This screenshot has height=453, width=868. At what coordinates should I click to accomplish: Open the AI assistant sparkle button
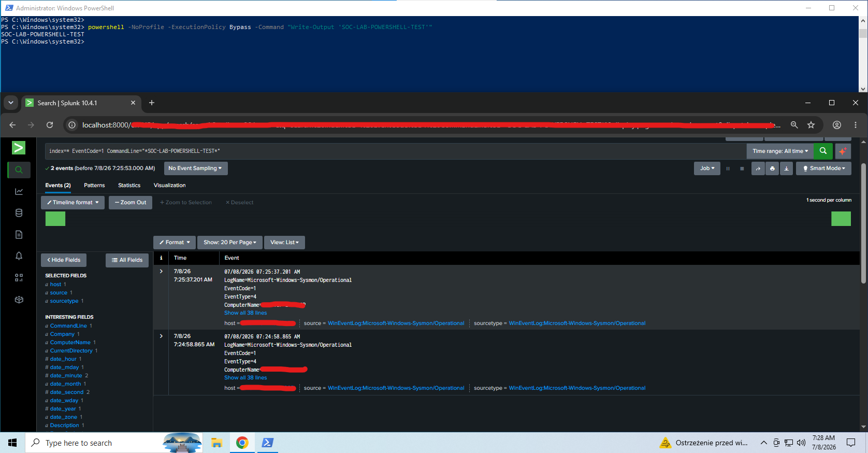[x=843, y=151]
